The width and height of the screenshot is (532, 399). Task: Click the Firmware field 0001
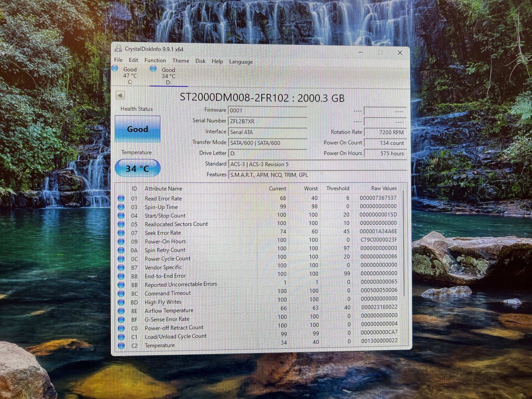(268, 110)
